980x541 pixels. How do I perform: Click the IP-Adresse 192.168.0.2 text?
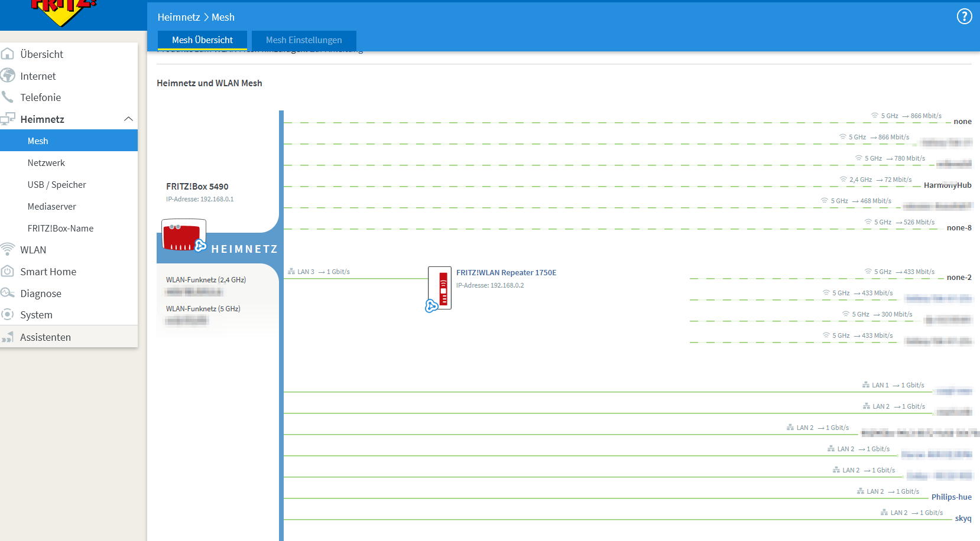click(490, 285)
